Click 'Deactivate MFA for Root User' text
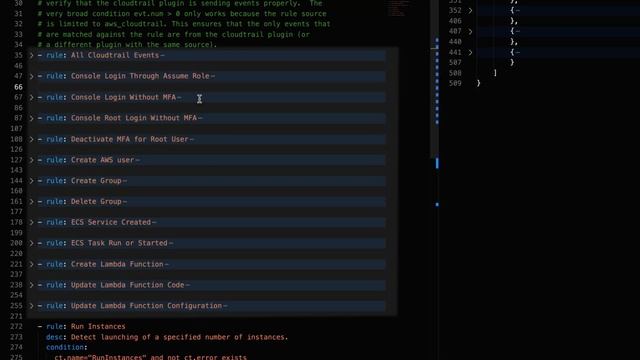The height and width of the screenshot is (360, 640). pos(130,139)
